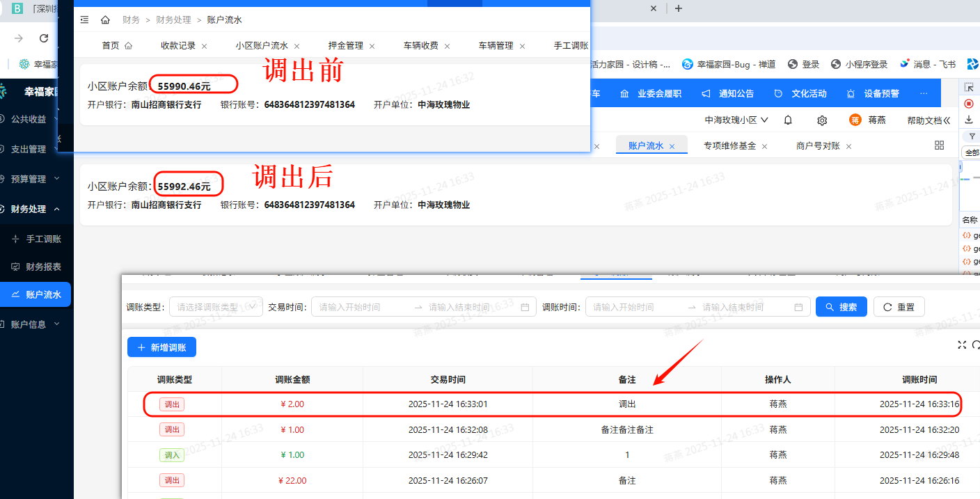The height and width of the screenshot is (499, 980).
Task: Open the 调账类型 dropdown
Action: 216,307
